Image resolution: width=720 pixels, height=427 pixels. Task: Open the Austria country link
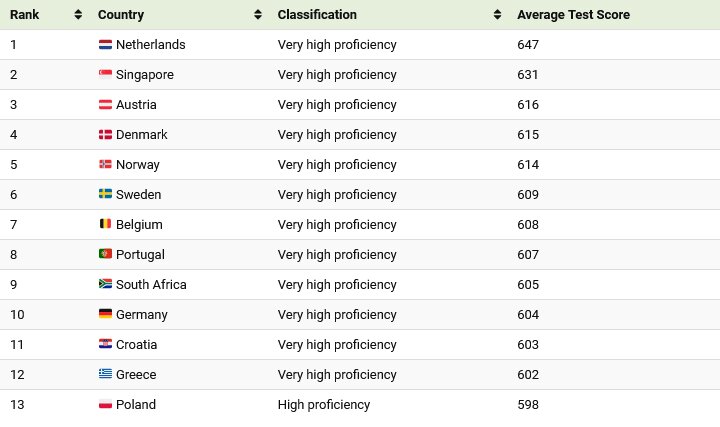[136, 105]
